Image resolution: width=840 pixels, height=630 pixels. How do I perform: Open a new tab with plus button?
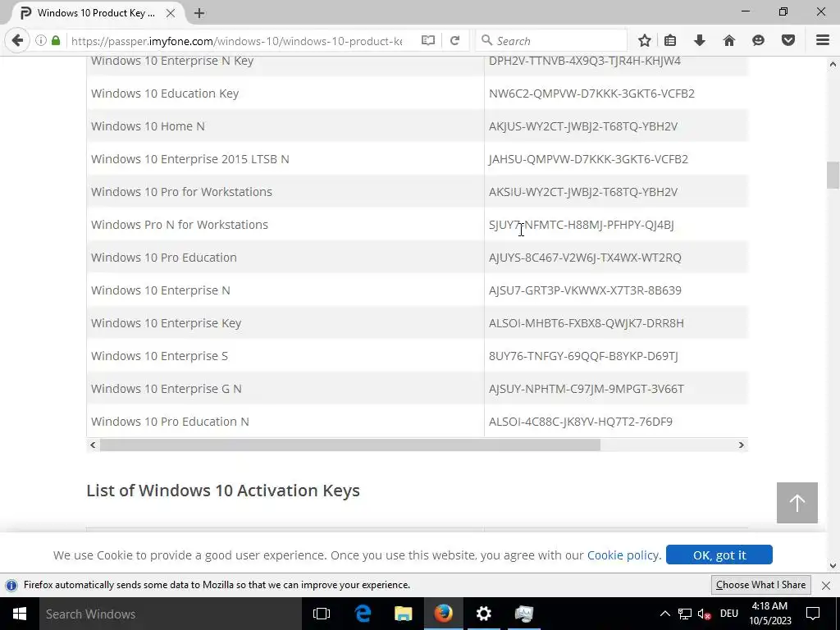coord(199,13)
